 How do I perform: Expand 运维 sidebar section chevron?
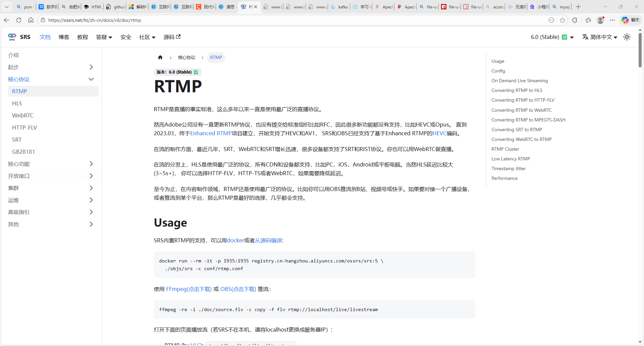[x=91, y=200]
